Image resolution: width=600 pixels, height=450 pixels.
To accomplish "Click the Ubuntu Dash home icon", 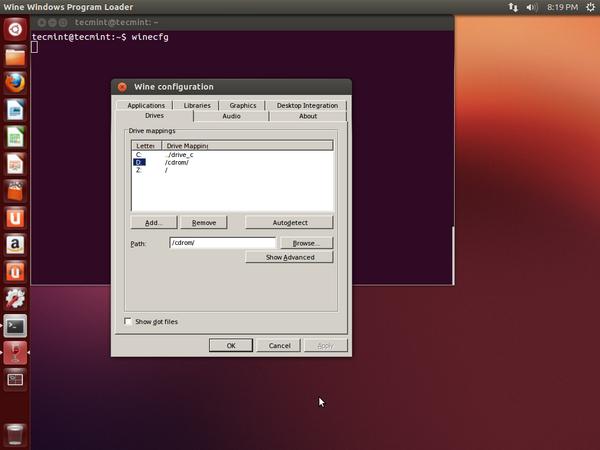I will point(15,29).
